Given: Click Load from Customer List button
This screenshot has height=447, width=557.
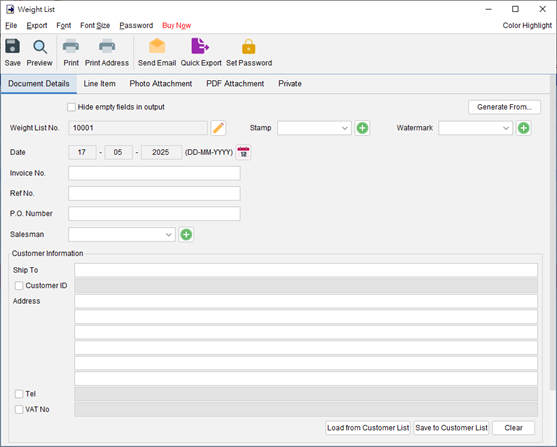Looking at the screenshot, I should tap(368, 428).
